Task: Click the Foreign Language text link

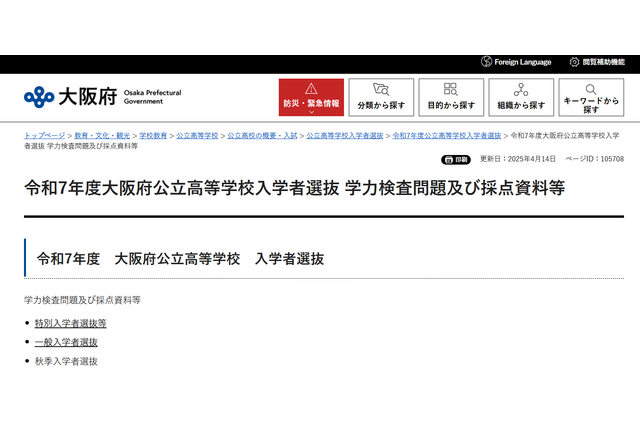Action: [523, 62]
